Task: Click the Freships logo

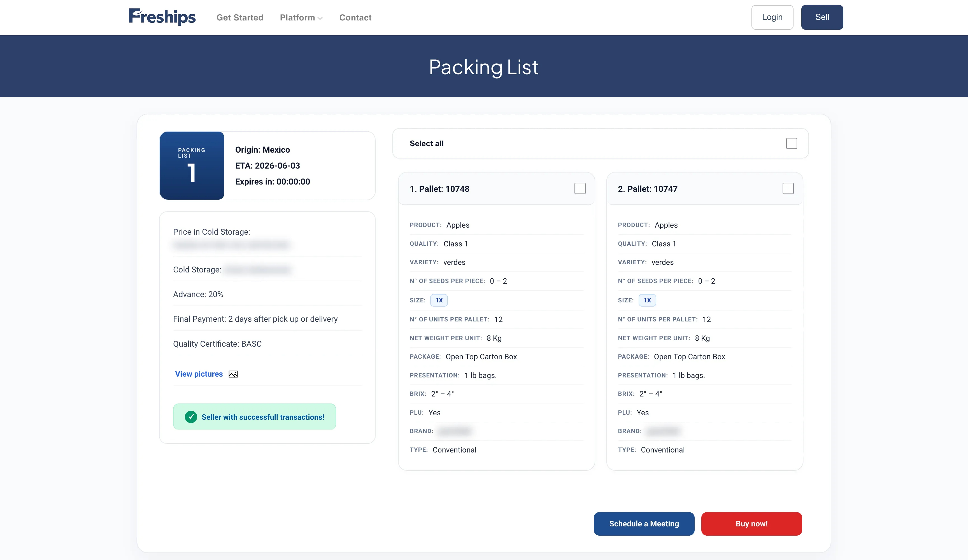Action: pyautogui.click(x=162, y=17)
